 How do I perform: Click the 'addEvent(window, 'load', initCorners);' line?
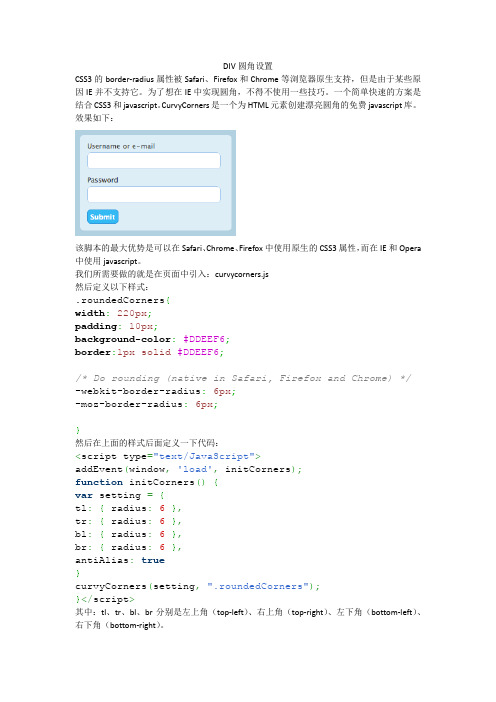click(x=188, y=469)
